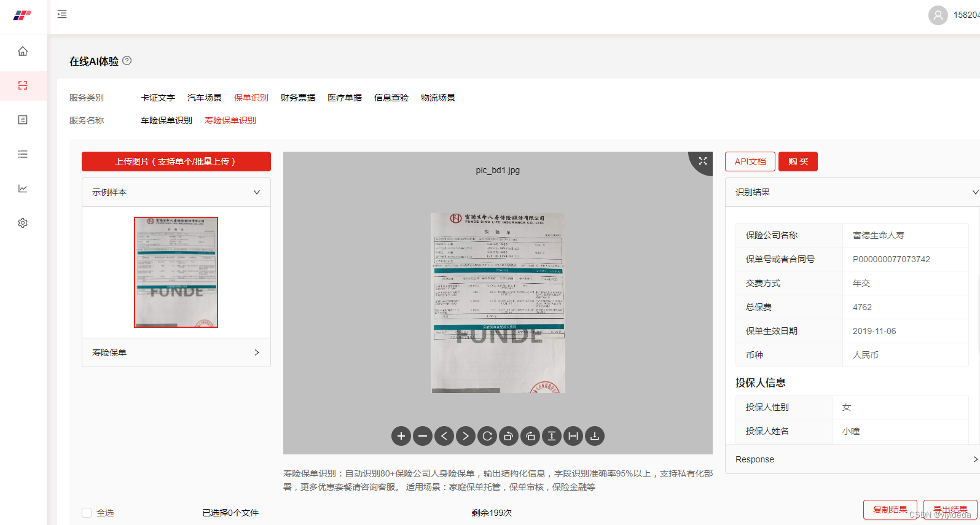Click 上传图片 upload button

click(176, 161)
